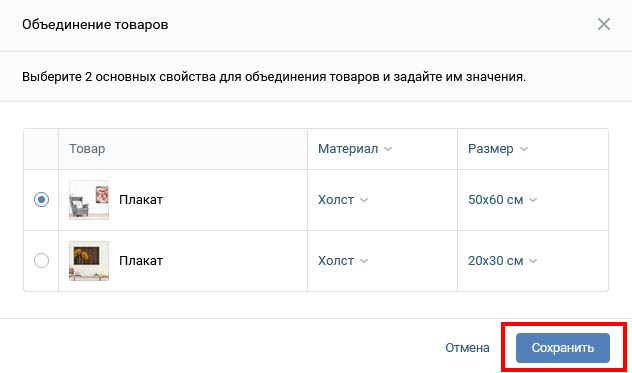Open the yellow flowers poster thumbnail
Viewport: 632px width, 373px height.
(89, 261)
